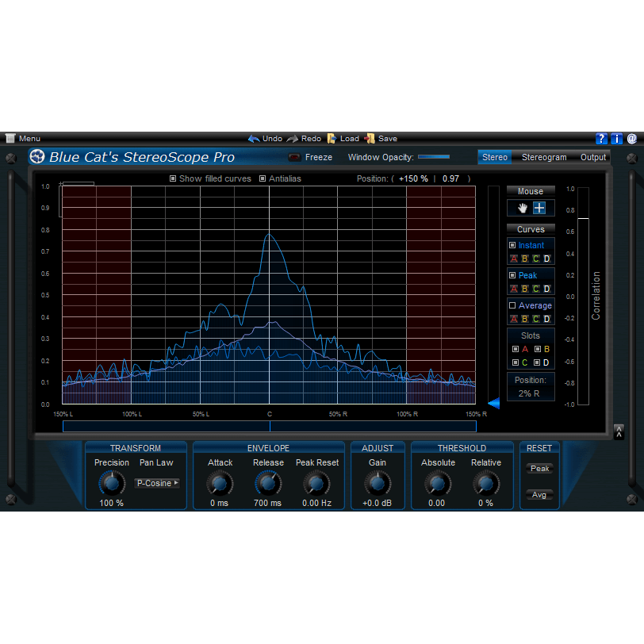Click the Undo arrow icon
This screenshot has height=644, width=644.
tap(254, 138)
